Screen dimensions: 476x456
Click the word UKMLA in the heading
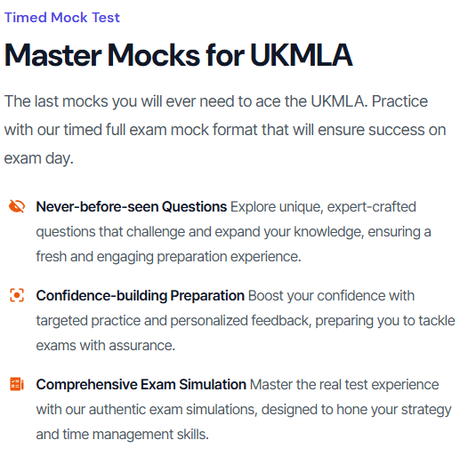301,55
